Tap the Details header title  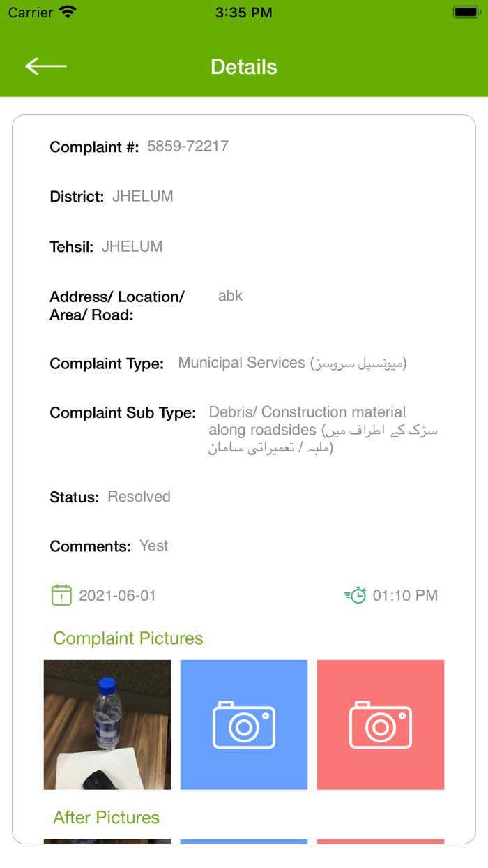(244, 67)
